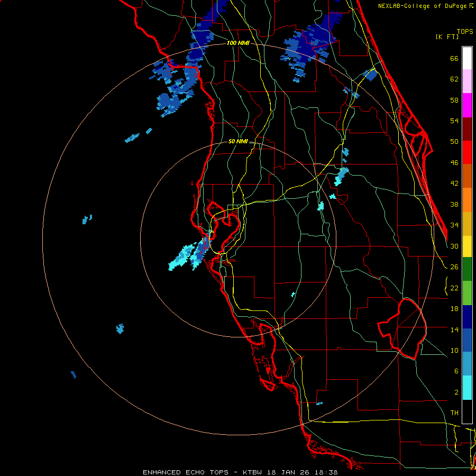This screenshot has width=476, height=476.
Task: Click the 18 value on the tops scale
Action: [454, 309]
